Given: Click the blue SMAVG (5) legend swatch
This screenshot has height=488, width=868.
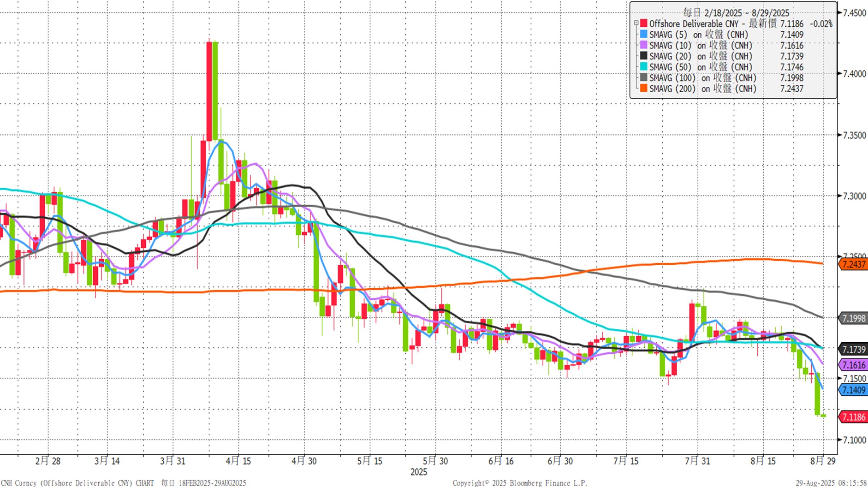Looking at the screenshot, I should (644, 34).
